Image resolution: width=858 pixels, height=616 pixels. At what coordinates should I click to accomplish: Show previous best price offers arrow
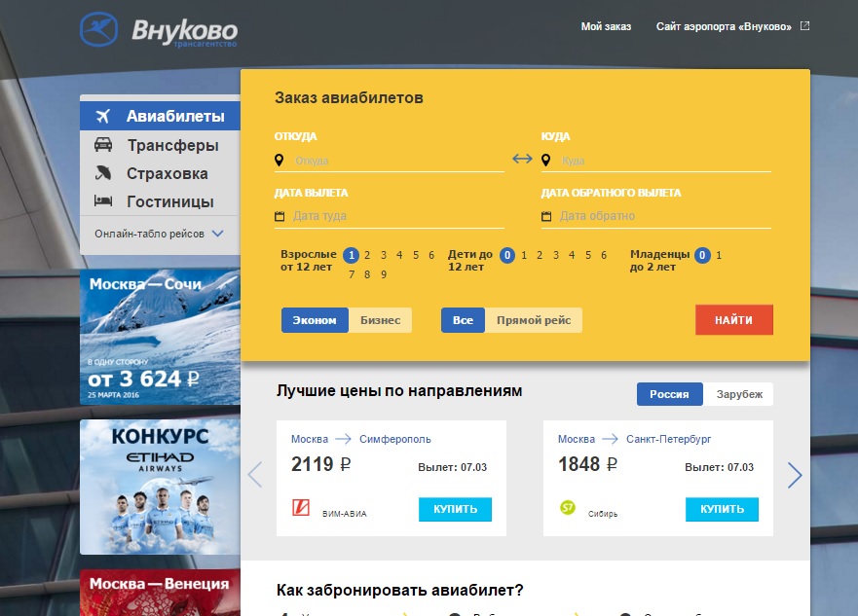pyautogui.click(x=255, y=475)
